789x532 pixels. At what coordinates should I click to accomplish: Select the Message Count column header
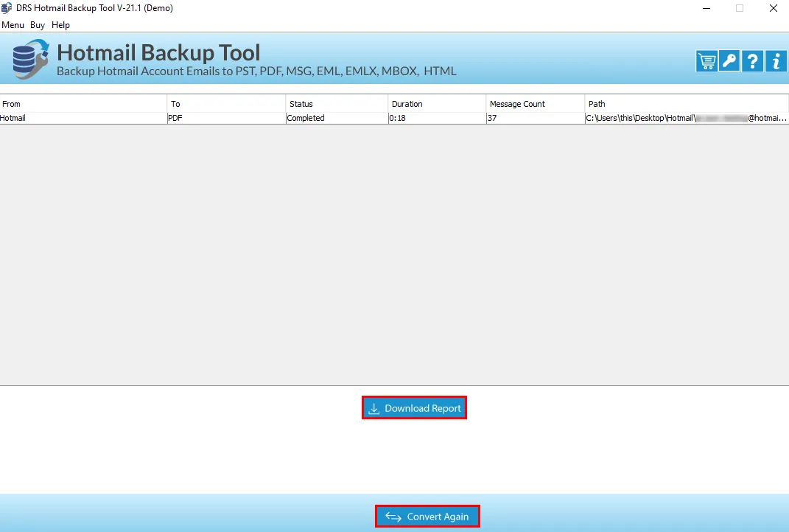coord(536,104)
